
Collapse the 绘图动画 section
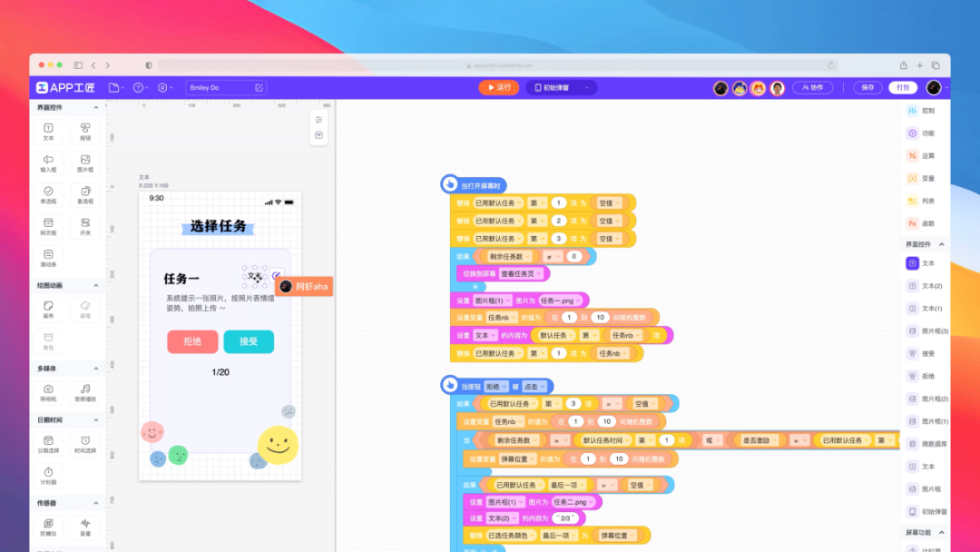click(x=95, y=285)
